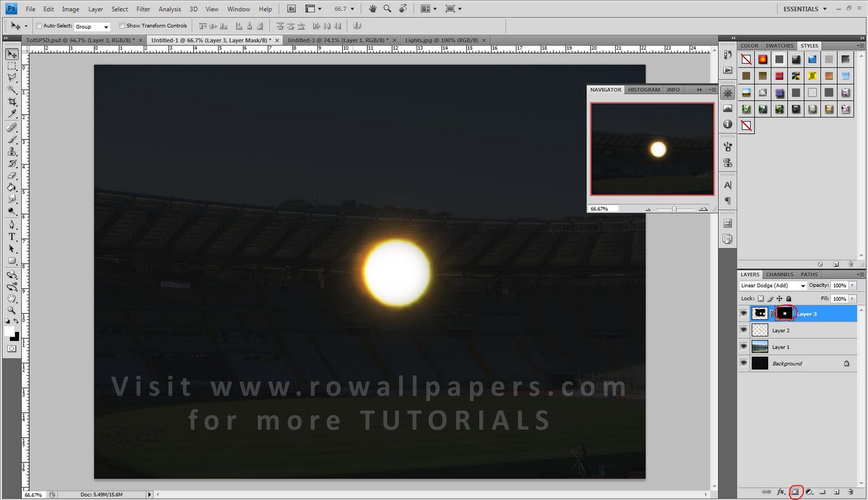The image size is (868, 500).
Task: Open the layer Fill slider arrow
Action: coord(853,299)
